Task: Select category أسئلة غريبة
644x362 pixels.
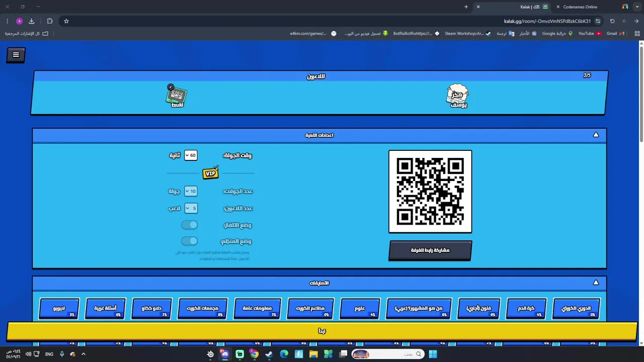Action: click(x=105, y=309)
